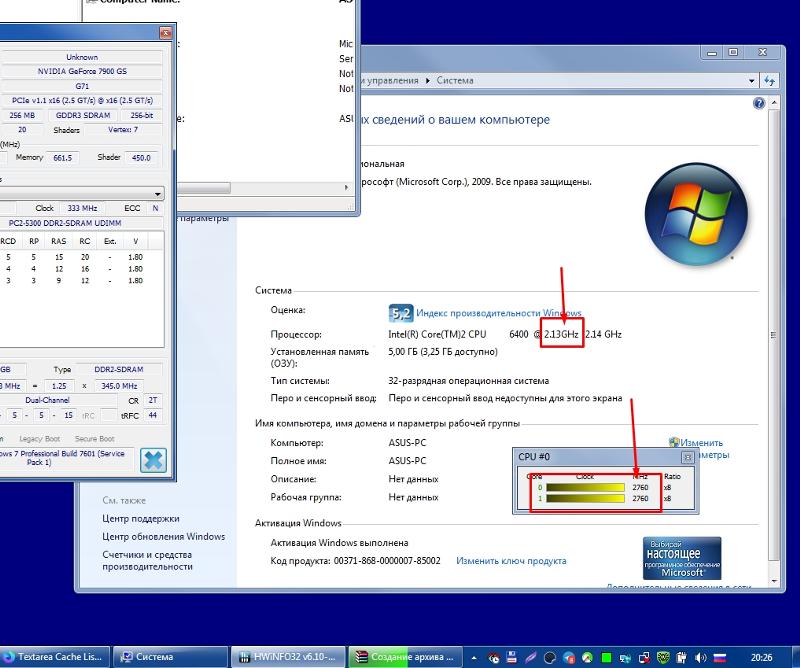Viewport: 800px width, 668px height.
Task: Open the volume speaker tray icon
Action: click(701, 657)
